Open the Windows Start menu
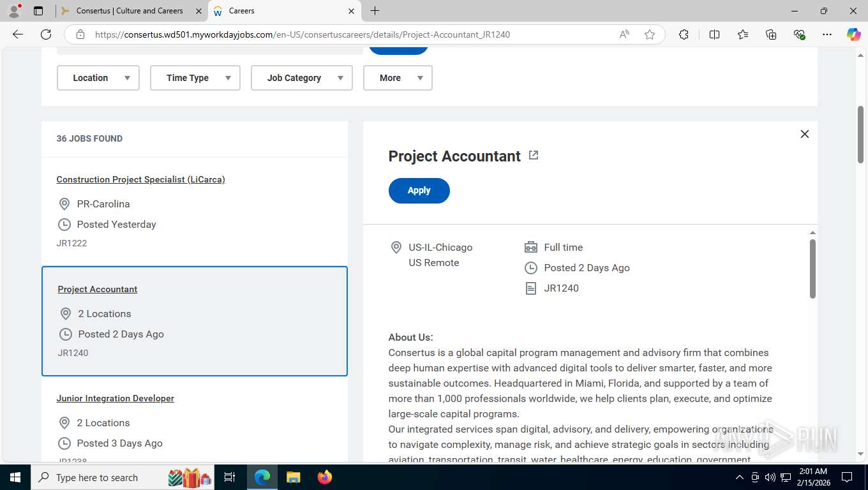 [15, 477]
